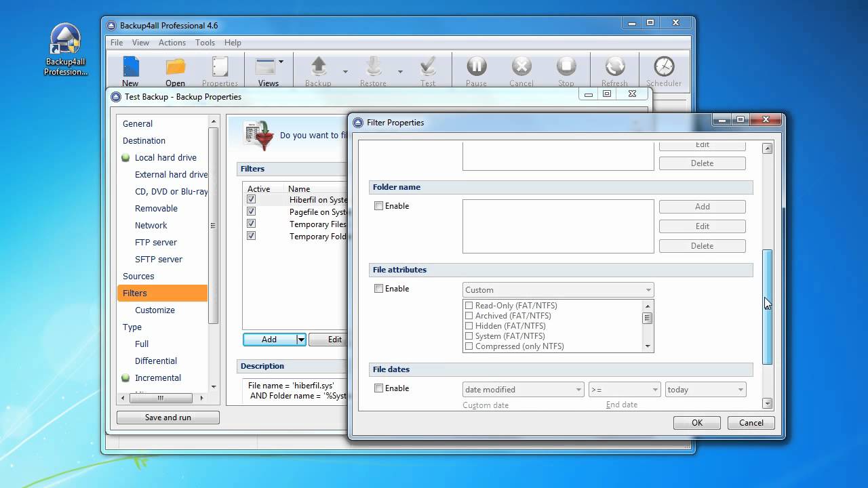
Task: Select the Differential backup type
Action: pos(155,361)
